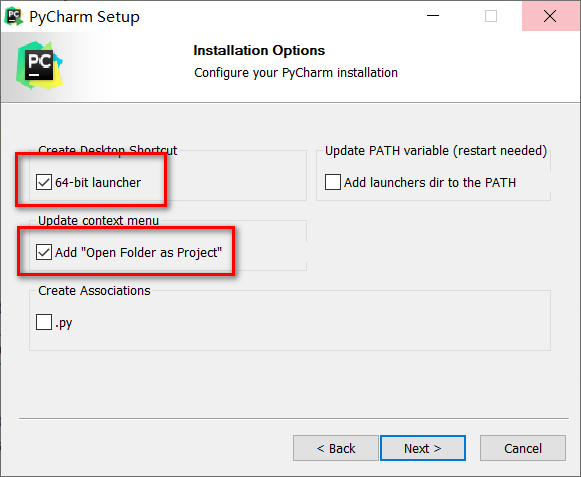Click the PyCharm icon in the title bar

(x=14, y=17)
